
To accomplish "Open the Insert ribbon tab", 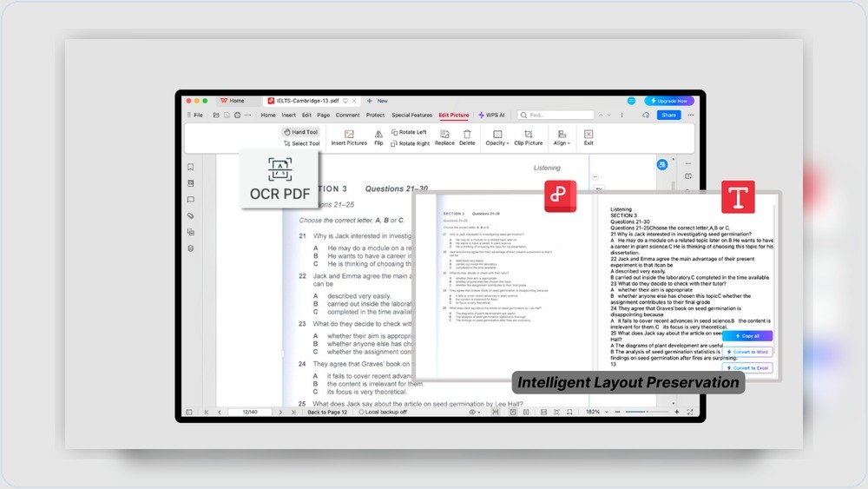I will click(x=288, y=116).
